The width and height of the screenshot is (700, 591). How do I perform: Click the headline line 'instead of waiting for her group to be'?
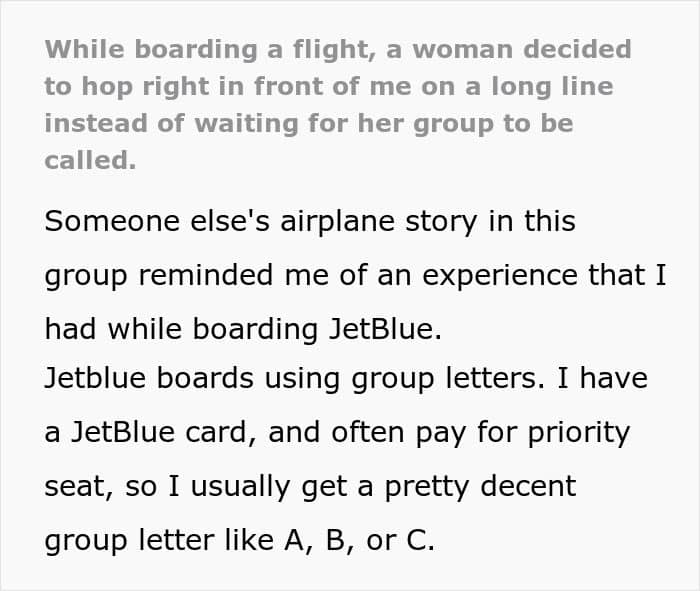tap(309, 124)
